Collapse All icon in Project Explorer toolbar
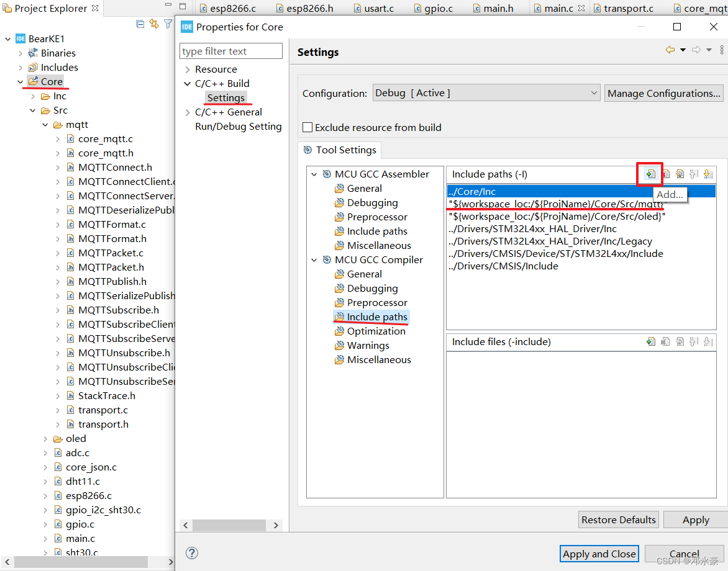Screen dimensions: 728x571 pyautogui.click(x=140, y=24)
